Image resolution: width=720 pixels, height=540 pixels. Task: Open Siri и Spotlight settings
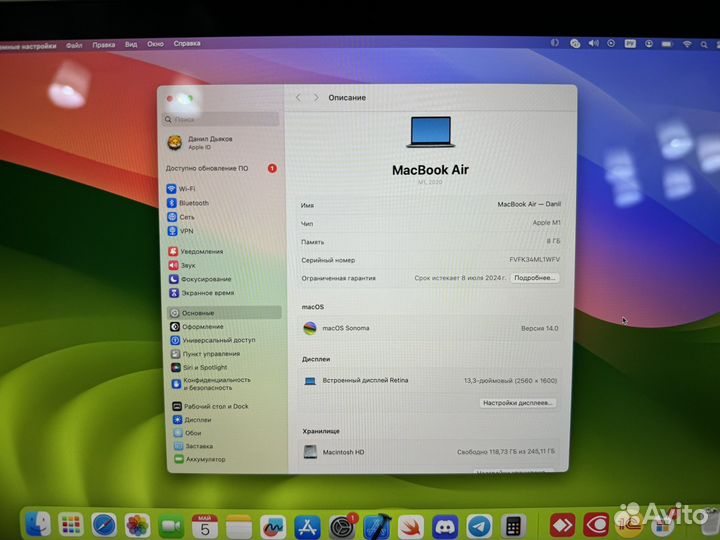[x=200, y=367]
